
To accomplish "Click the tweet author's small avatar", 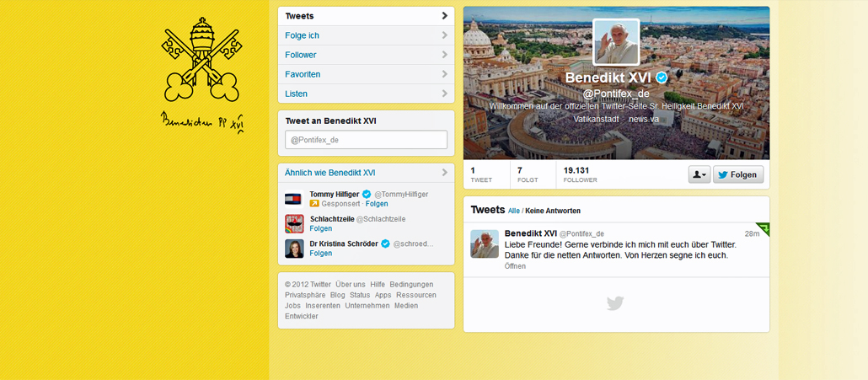I will (x=485, y=244).
